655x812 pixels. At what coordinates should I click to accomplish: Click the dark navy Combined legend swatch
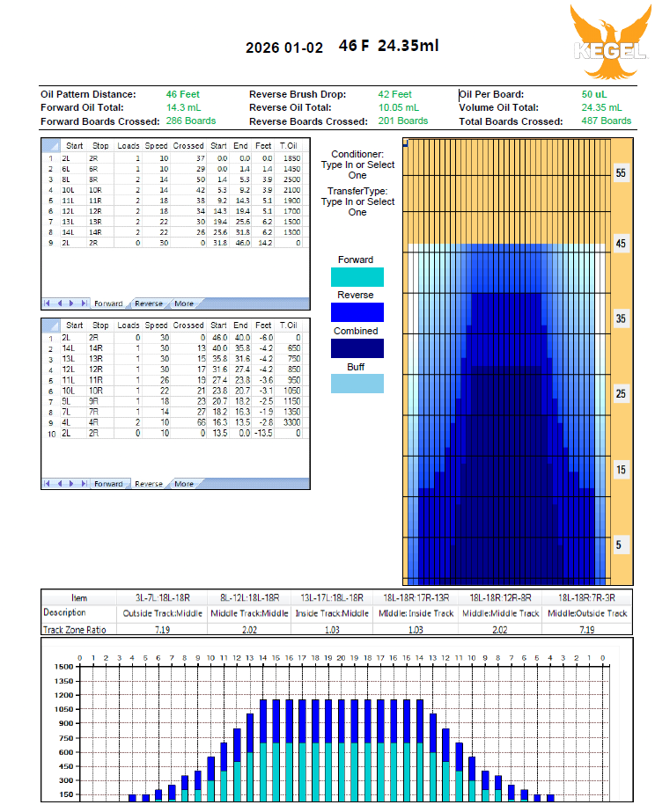357,347
